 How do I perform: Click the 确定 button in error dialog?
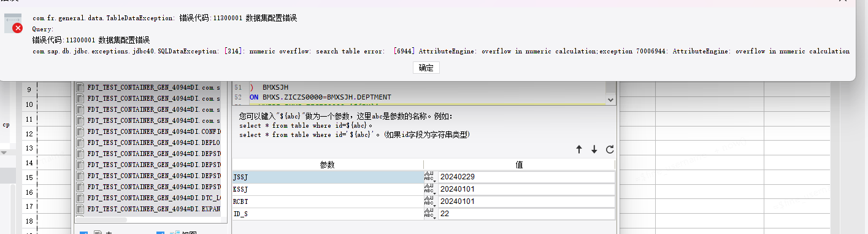tap(426, 68)
